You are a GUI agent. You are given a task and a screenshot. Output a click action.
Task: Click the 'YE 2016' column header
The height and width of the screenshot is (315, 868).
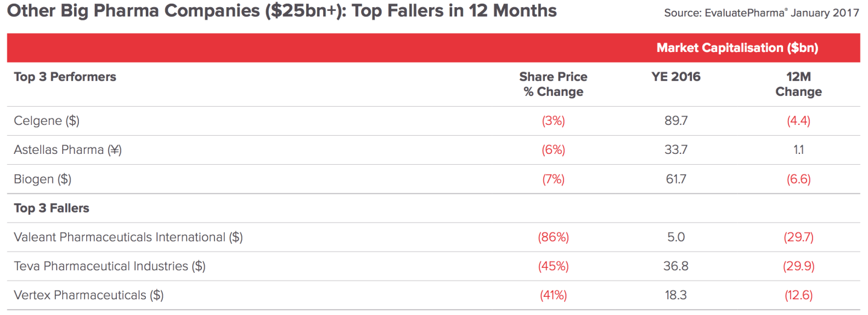[676, 77]
